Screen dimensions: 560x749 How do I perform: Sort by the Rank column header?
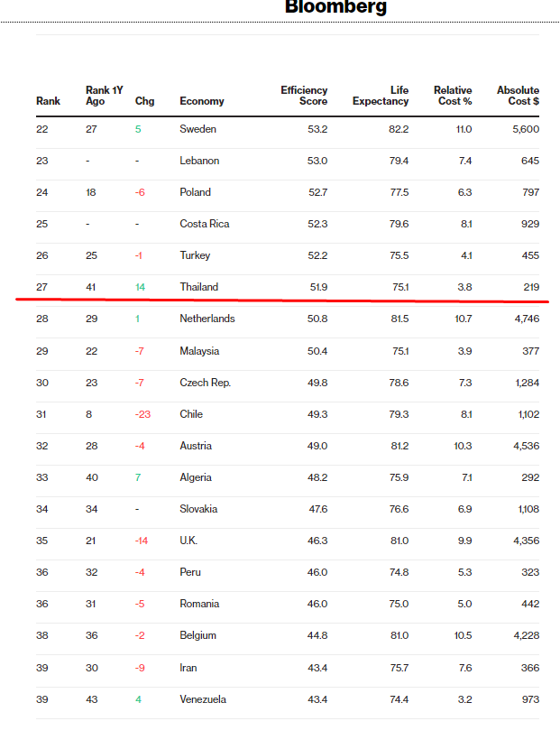coord(48,101)
